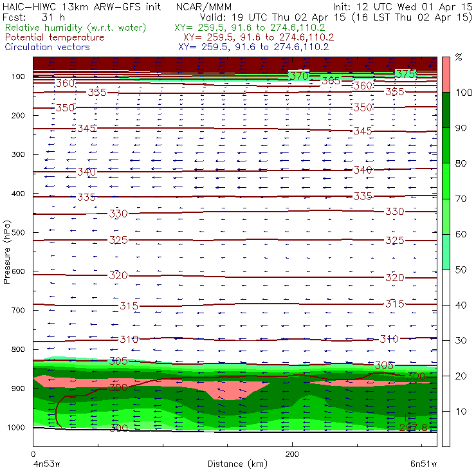Click the 'Fcst: 31 h' forecast label
The width and height of the screenshot is (476, 476).
(33, 17)
